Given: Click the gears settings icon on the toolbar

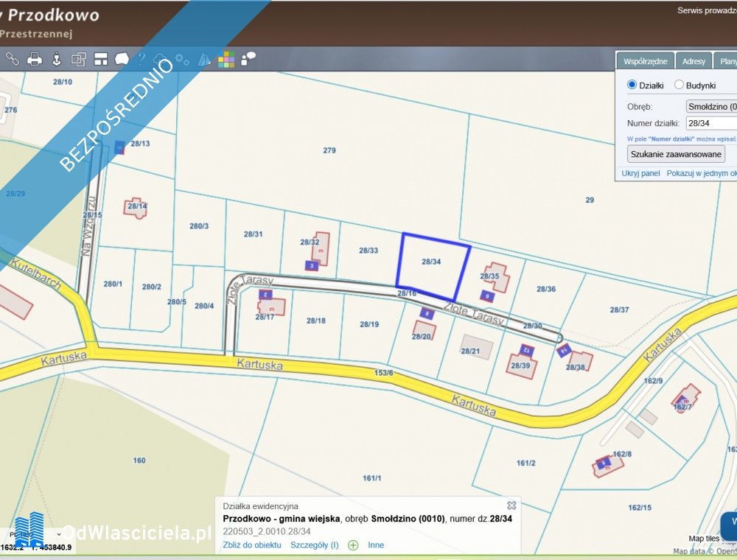Looking at the screenshot, I should 182,59.
